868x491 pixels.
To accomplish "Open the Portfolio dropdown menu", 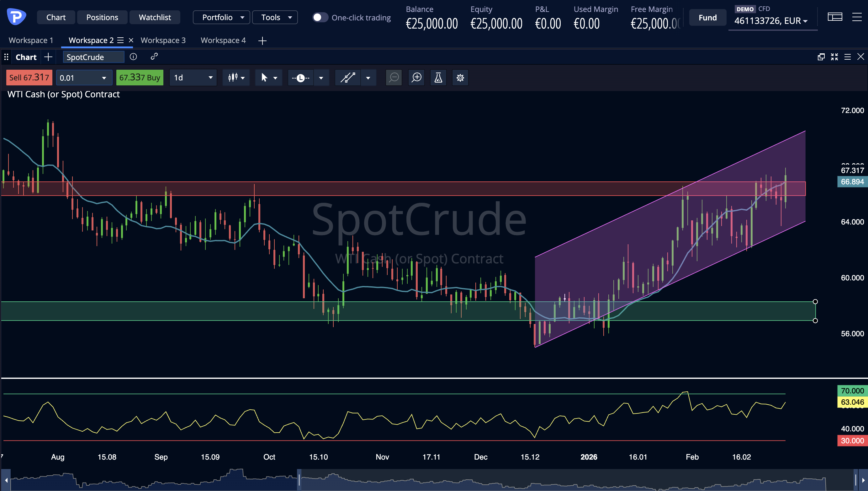I will [x=221, y=17].
